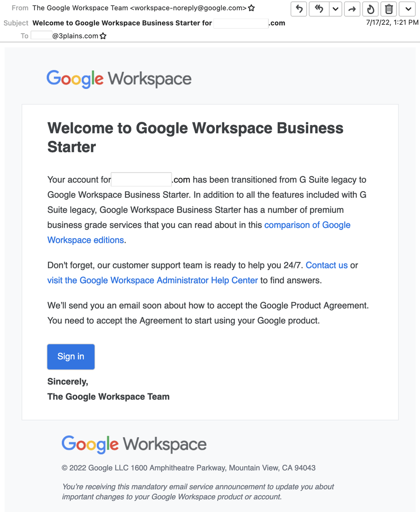Click the 7/17/22 1:21 PM date stamp
The image size is (420, 512).
pyautogui.click(x=392, y=23)
